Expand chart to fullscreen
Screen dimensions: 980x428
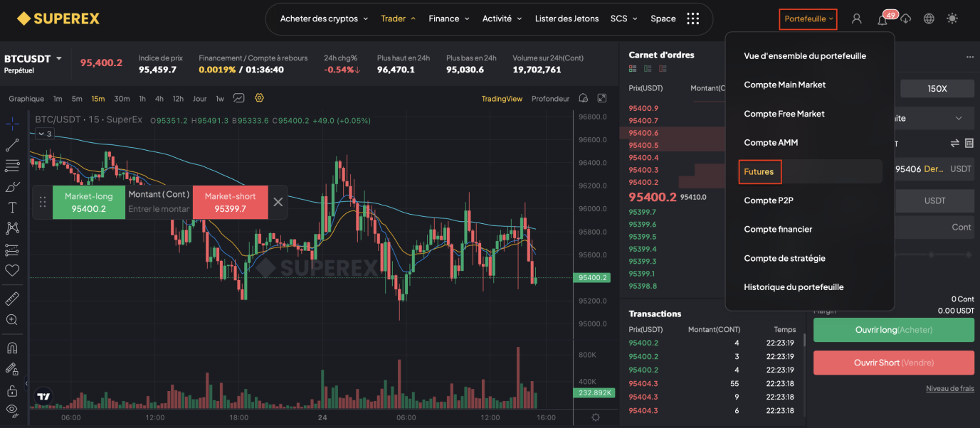(x=602, y=98)
